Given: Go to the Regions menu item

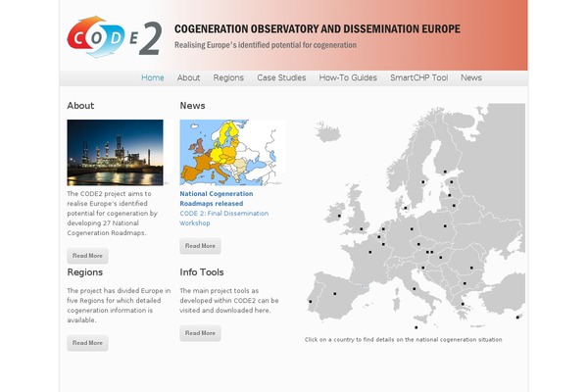Looking at the screenshot, I should tap(228, 77).
